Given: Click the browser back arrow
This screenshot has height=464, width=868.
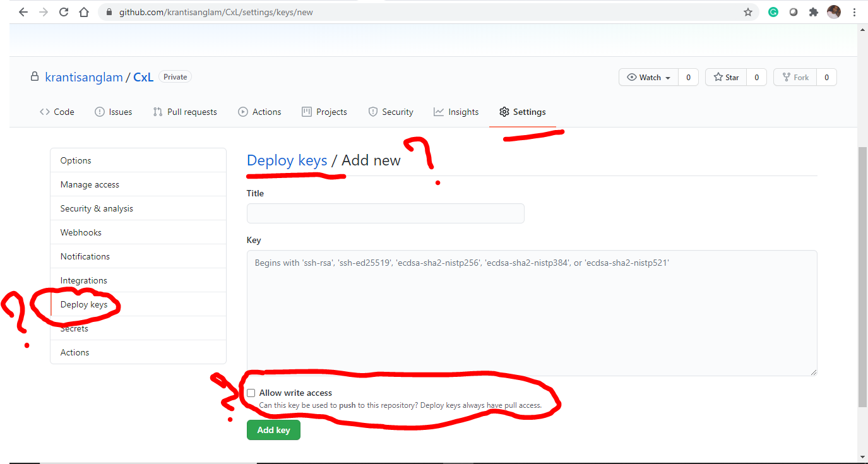Looking at the screenshot, I should 23,12.
